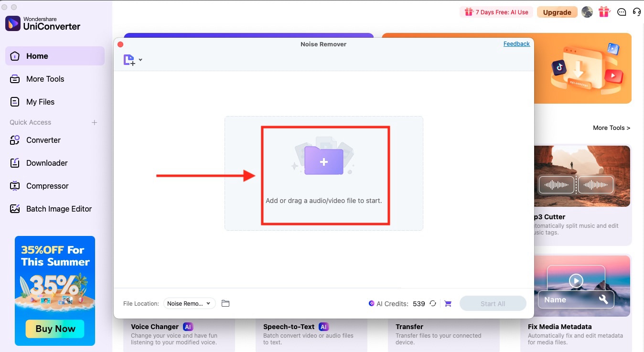Viewport: 644px width, 352px height.
Task: Add a Quick Access item with plus
Action: pos(94,122)
